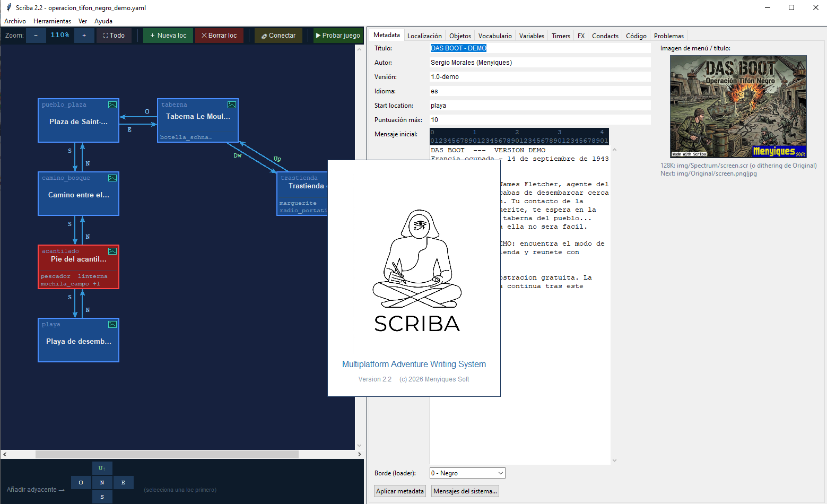Zoom out with the minus button
Screen dimensions: 827x504
[36, 36]
